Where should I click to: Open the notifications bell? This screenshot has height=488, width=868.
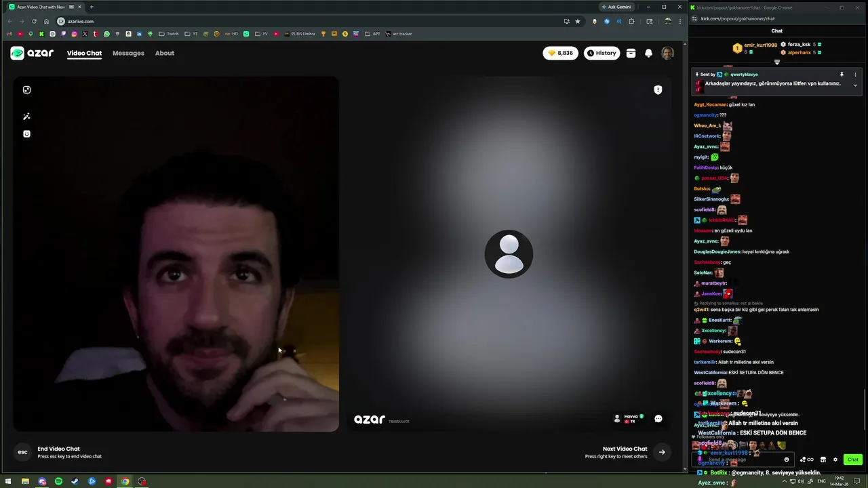point(648,53)
